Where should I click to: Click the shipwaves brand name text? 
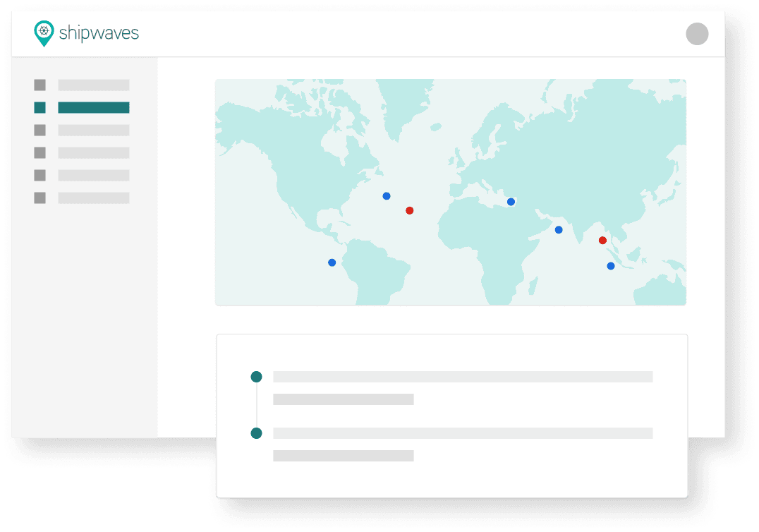[x=99, y=33]
